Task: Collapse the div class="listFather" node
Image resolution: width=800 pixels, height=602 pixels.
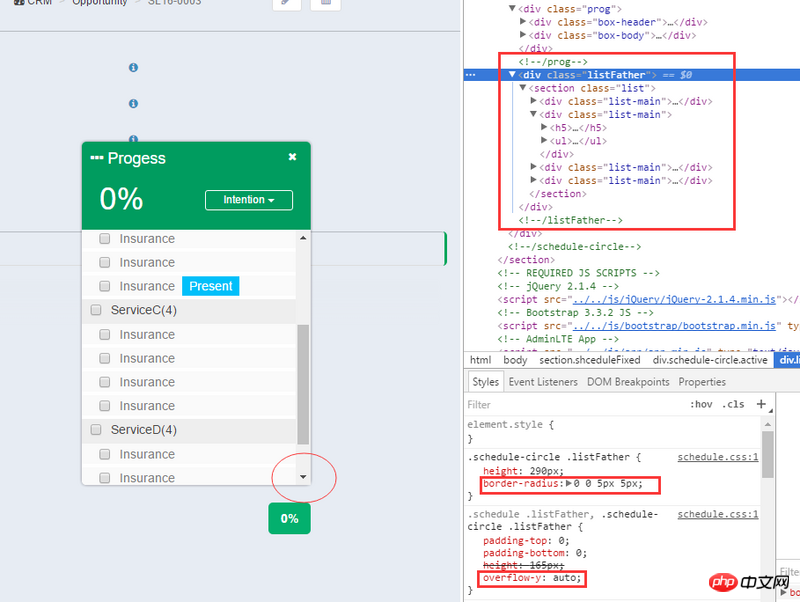Action: click(x=512, y=74)
